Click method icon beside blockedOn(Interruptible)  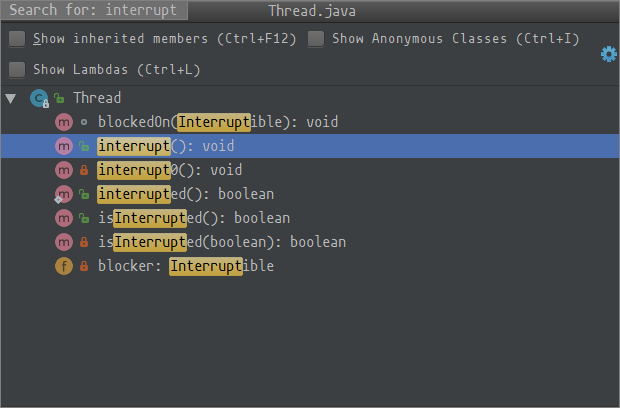[x=64, y=122]
